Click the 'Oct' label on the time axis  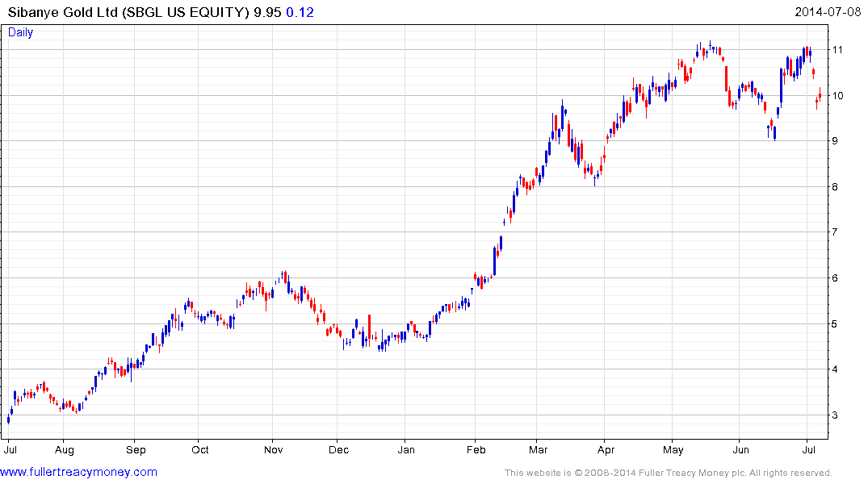(x=199, y=449)
